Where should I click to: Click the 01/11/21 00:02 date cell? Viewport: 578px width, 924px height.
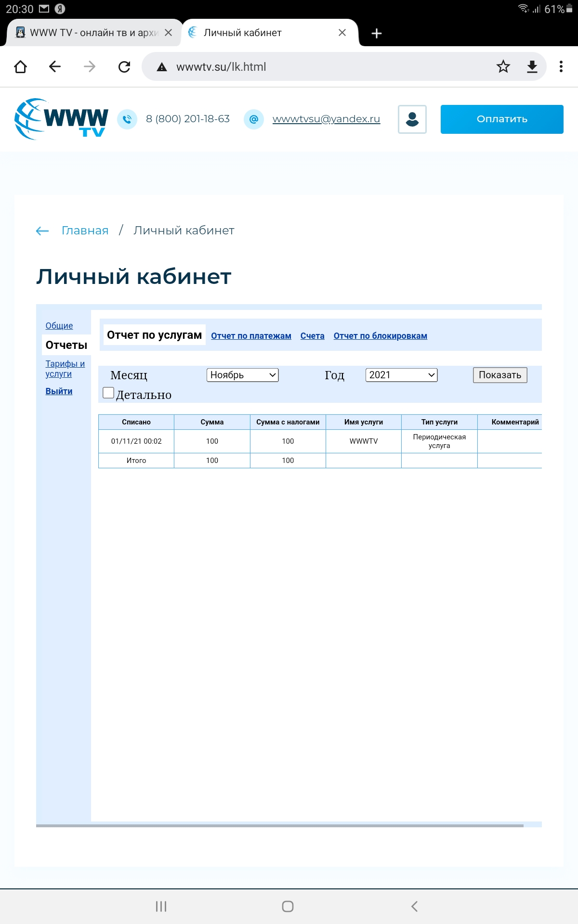[136, 441]
